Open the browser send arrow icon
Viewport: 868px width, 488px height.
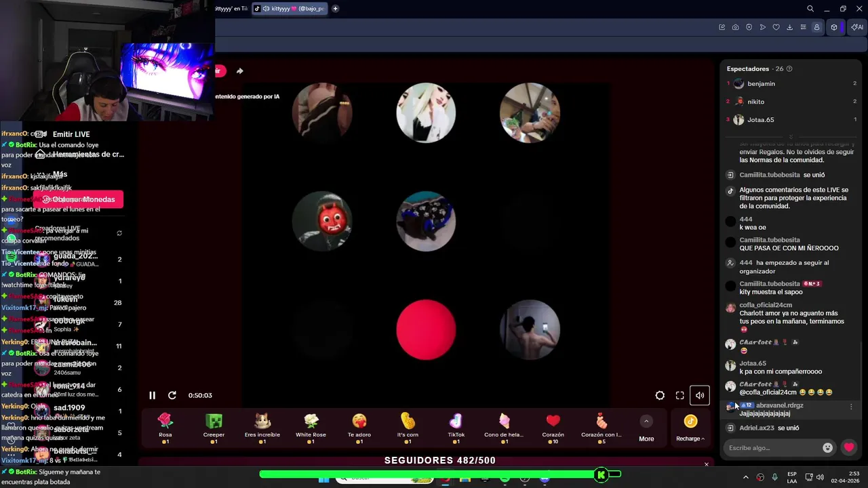(x=763, y=27)
